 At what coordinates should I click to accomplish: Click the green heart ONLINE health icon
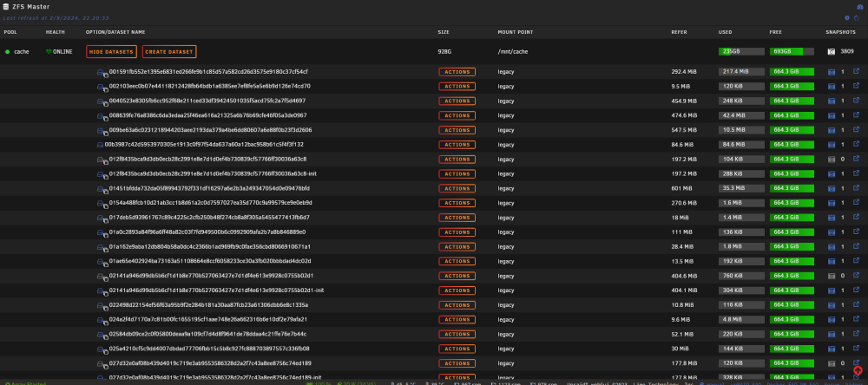pos(49,51)
